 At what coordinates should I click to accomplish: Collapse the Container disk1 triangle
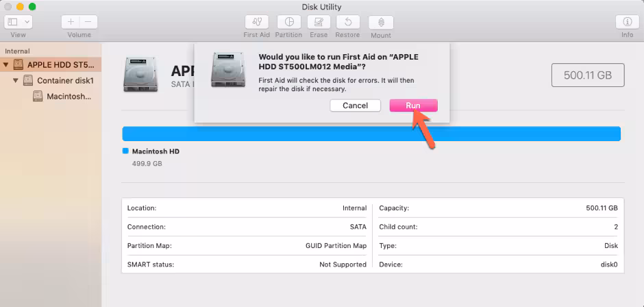(x=16, y=81)
